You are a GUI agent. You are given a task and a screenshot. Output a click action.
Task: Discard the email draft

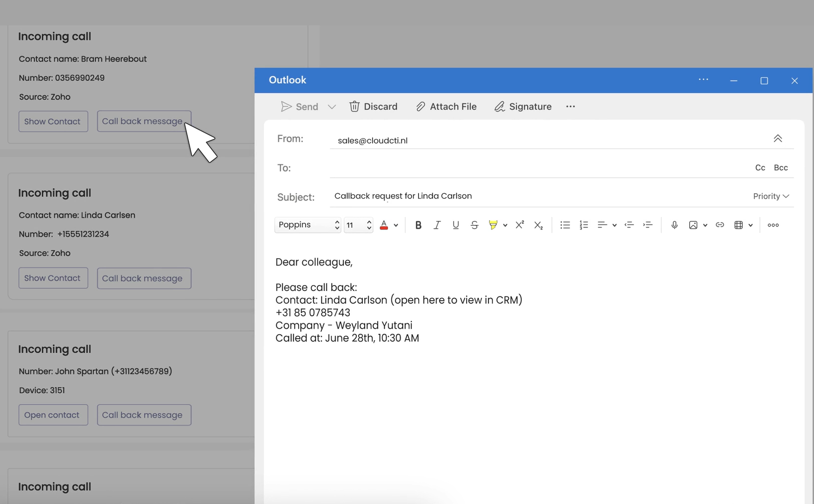[x=373, y=107]
